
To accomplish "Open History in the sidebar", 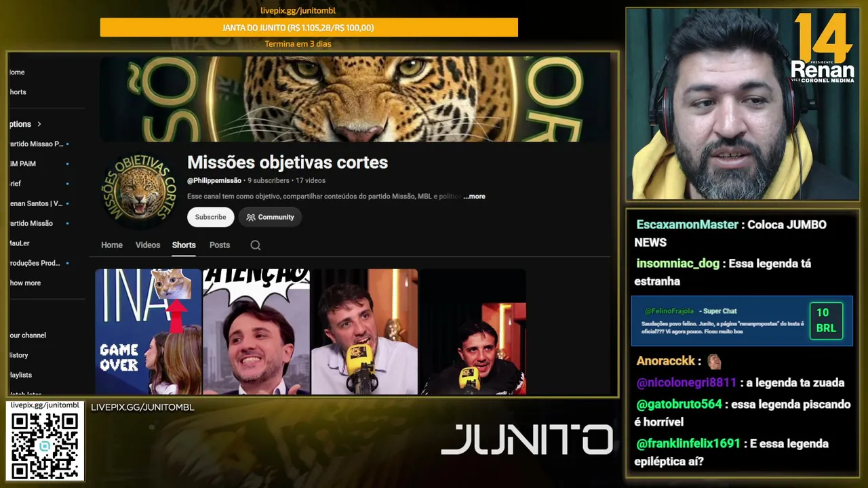I will (x=19, y=355).
